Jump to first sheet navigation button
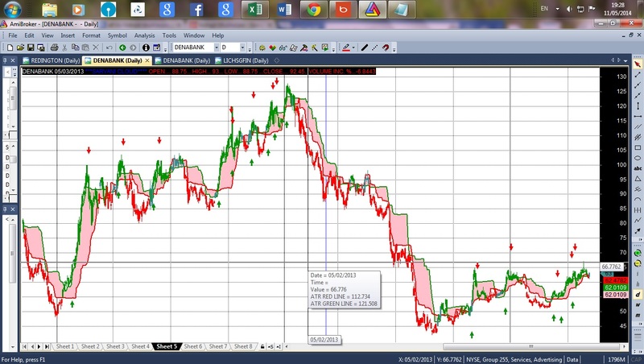The width and height of the screenshot is (644, 364). pyautogui.click(x=24, y=347)
